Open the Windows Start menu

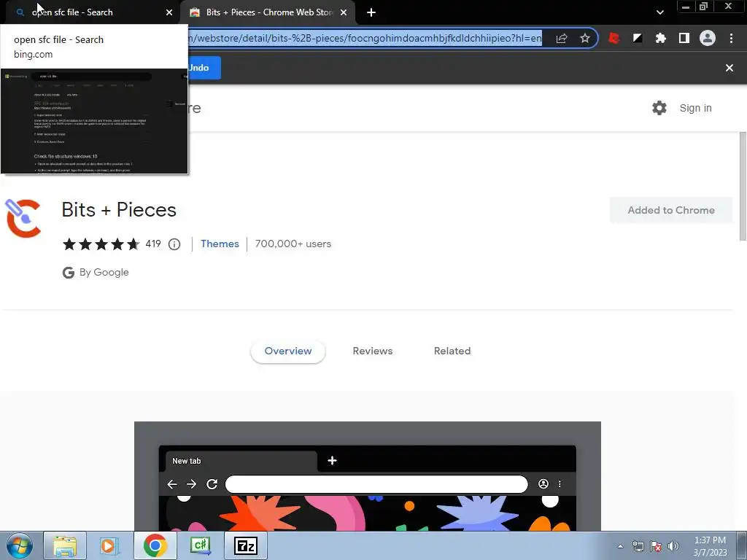[20, 545]
